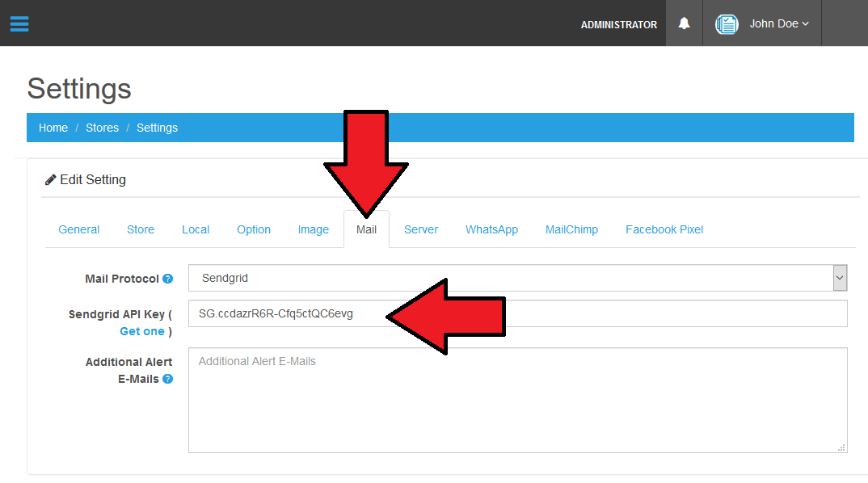The height and width of the screenshot is (483, 868).
Task: Go to Home in the breadcrumb
Action: pyautogui.click(x=53, y=128)
